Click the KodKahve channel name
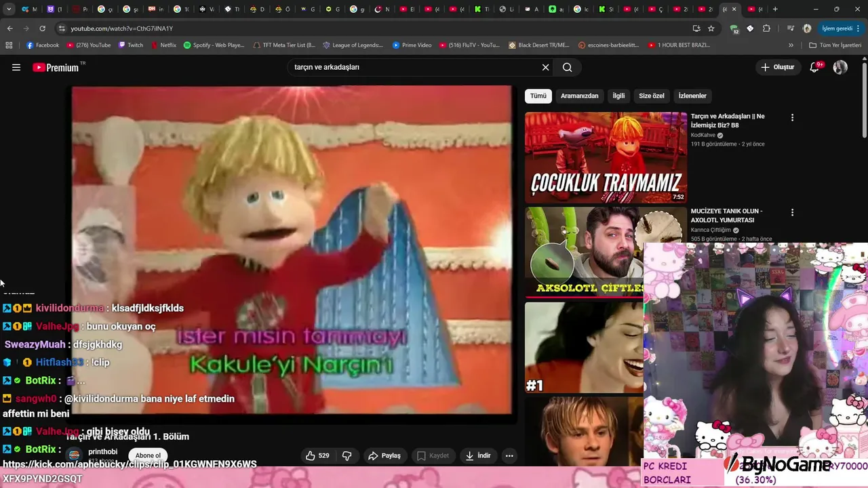Viewport: 868px width, 488px height. coord(703,135)
